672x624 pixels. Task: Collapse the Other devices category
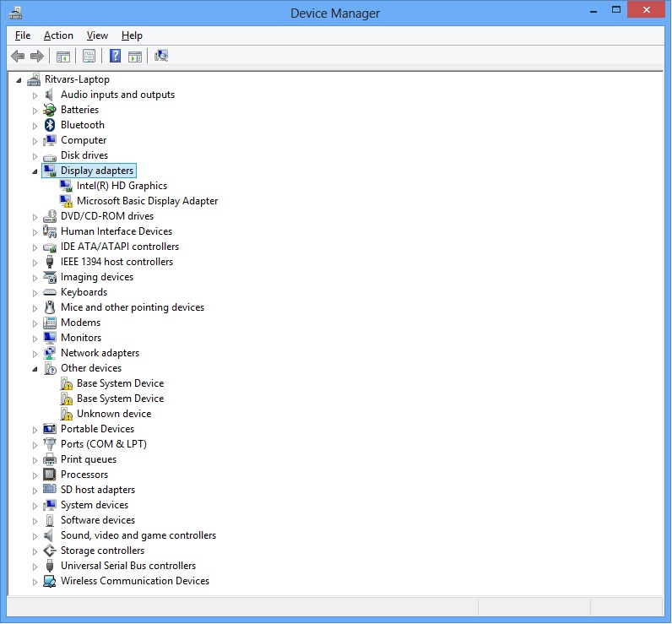(x=35, y=369)
